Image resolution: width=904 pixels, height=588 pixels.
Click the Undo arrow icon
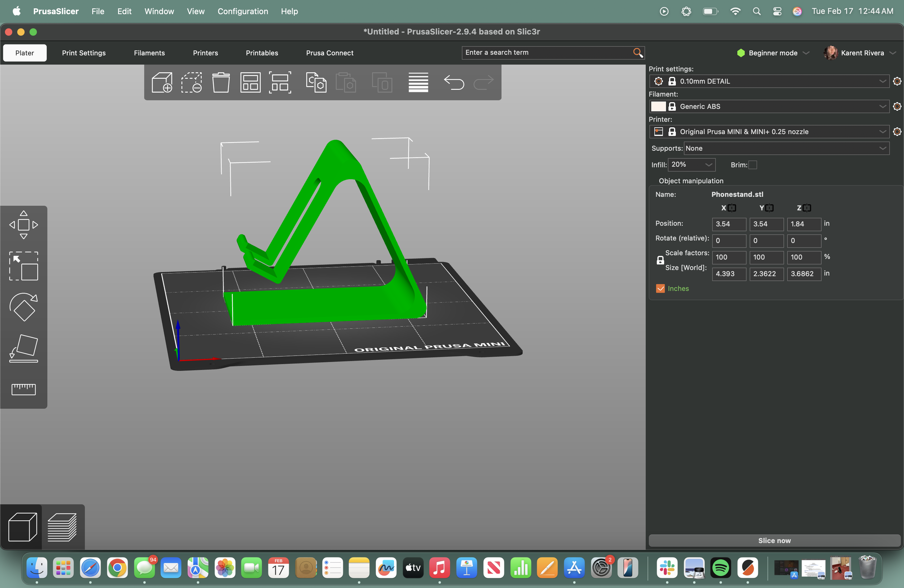pyautogui.click(x=453, y=82)
